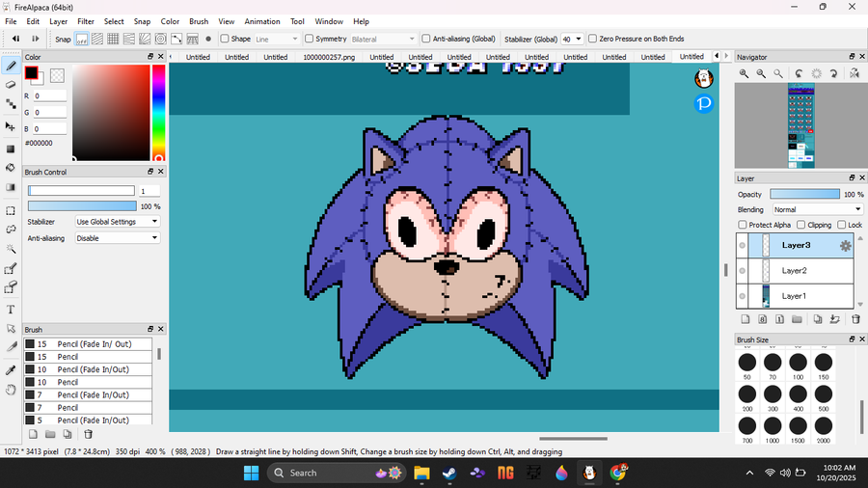The height and width of the screenshot is (488, 868).
Task: Click the layer Opacity slider
Action: (x=804, y=194)
